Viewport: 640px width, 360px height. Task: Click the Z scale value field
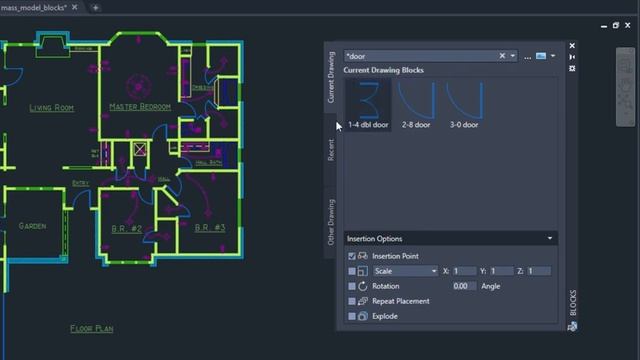539,271
